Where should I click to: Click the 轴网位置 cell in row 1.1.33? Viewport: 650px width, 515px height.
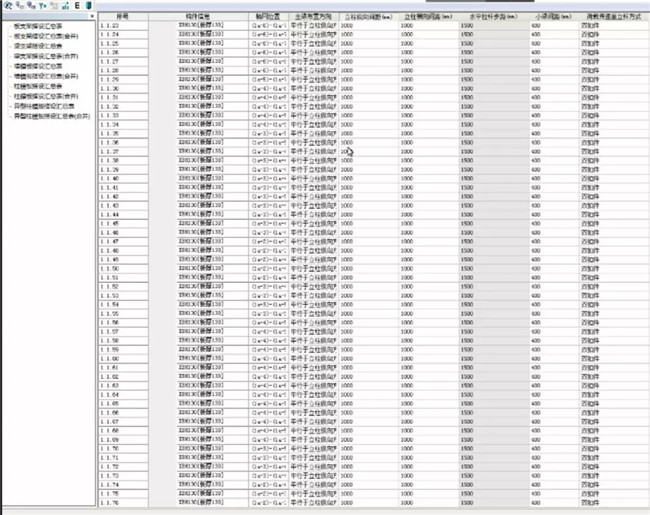pos(268,116)
